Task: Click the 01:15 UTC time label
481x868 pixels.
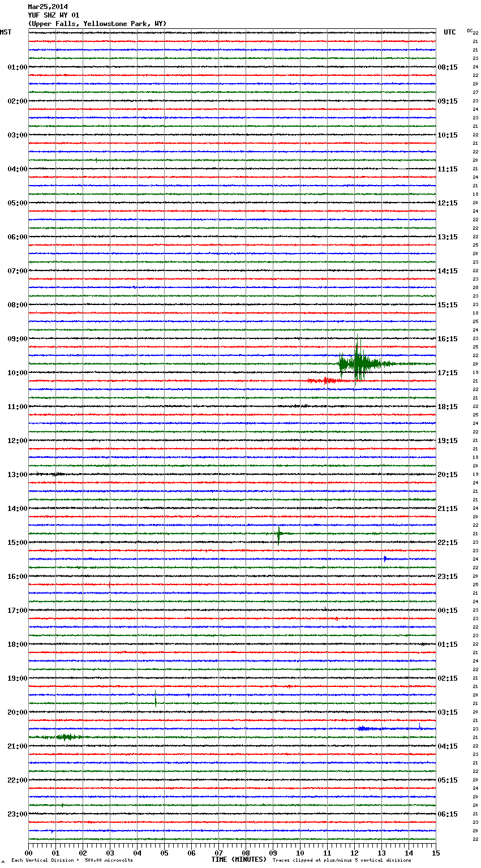Action: point(448,644)
